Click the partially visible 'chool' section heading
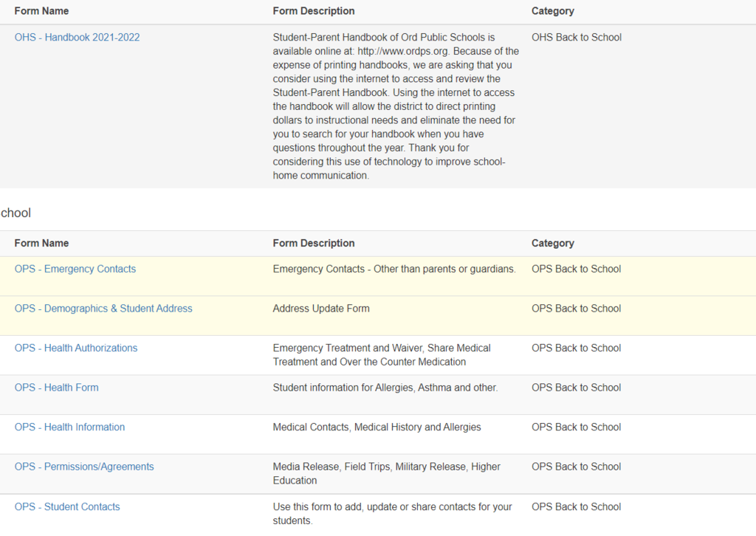Screen dimensions: 756x536 tap(16, 213)
